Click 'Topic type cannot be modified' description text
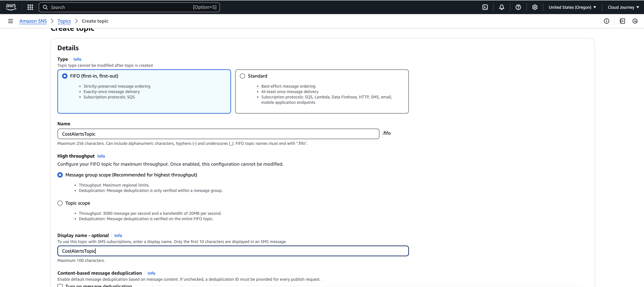The width and height of the screenshot is (644, 287). pos(105,65)
